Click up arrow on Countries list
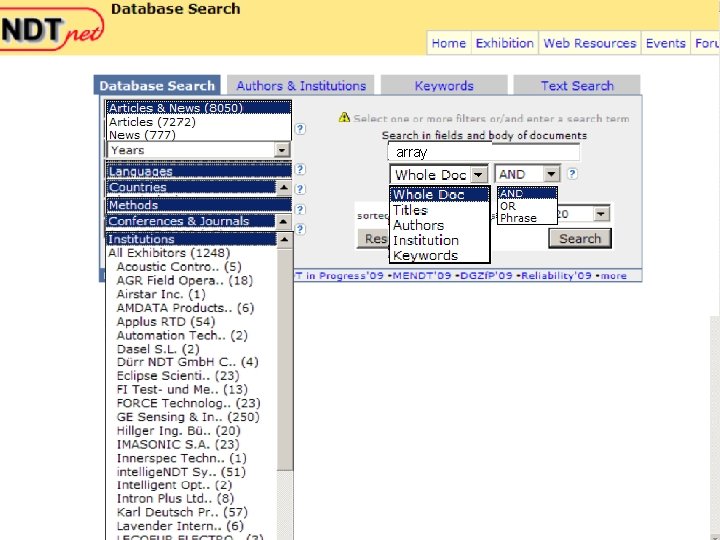Image resolution: width=720 pixels, height=540 pixels. coord(284,187)
